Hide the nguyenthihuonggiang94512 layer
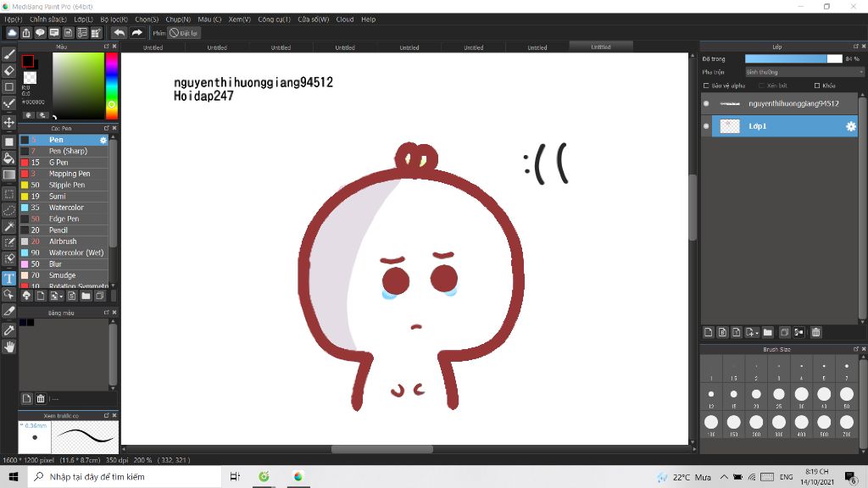 pos(706,103)
